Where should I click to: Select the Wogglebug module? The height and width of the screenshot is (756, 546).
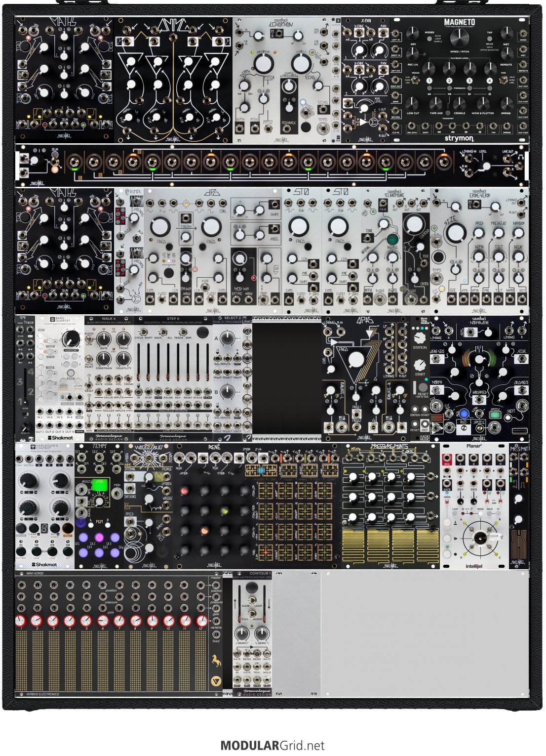click(149, 505)
